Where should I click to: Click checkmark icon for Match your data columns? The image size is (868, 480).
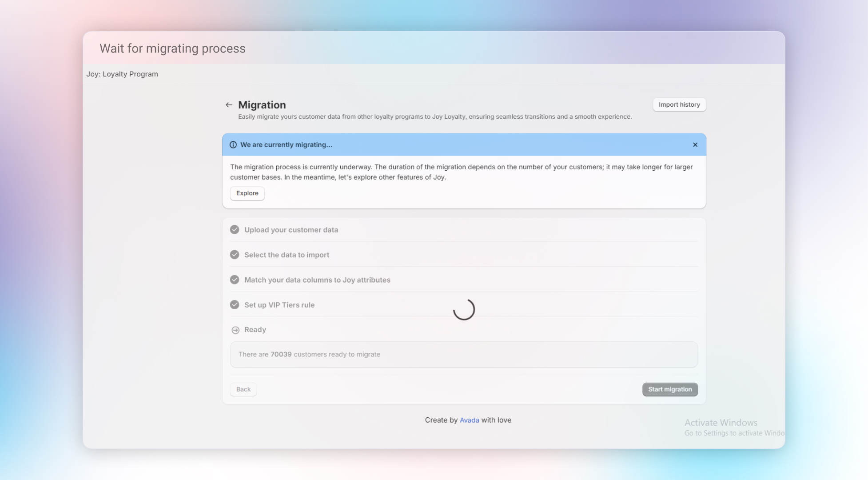coord(235,280)
